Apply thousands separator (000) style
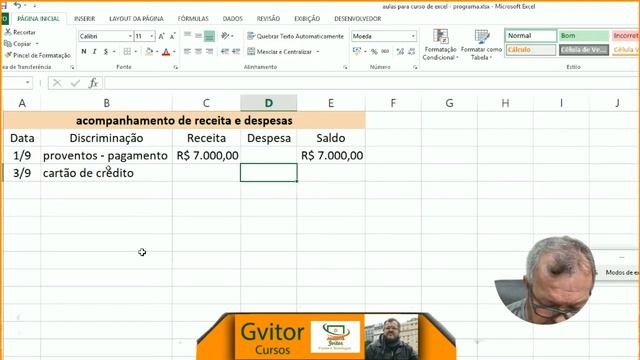 click(x=385, y=51)
